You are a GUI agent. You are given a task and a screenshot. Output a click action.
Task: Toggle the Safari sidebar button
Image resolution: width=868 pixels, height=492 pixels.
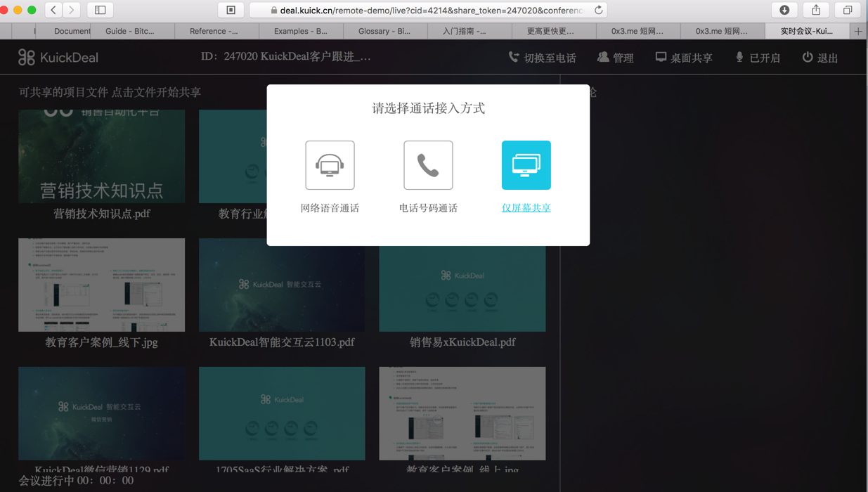point(101,10)
